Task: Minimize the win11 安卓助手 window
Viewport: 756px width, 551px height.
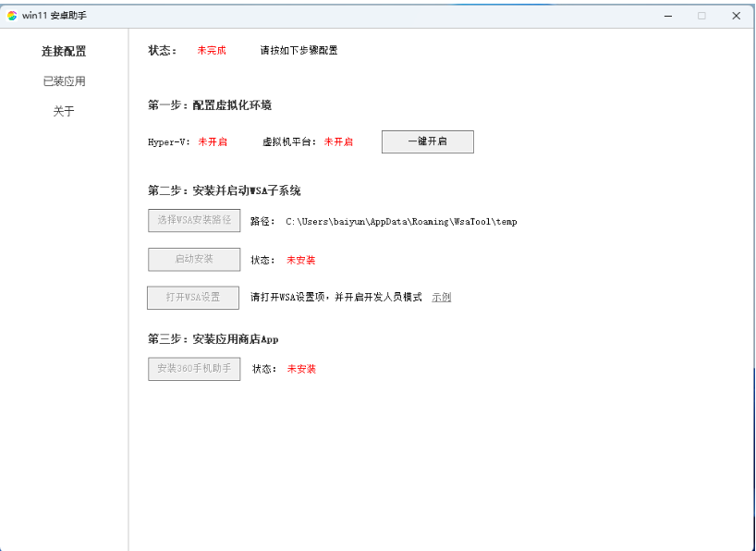Action: (668, 16)
